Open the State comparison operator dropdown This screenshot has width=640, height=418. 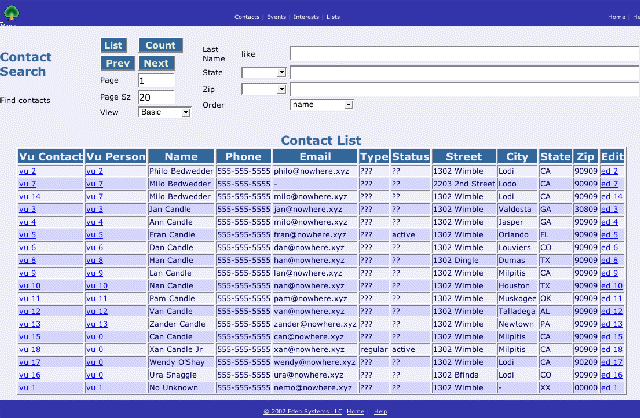(264, 73)
